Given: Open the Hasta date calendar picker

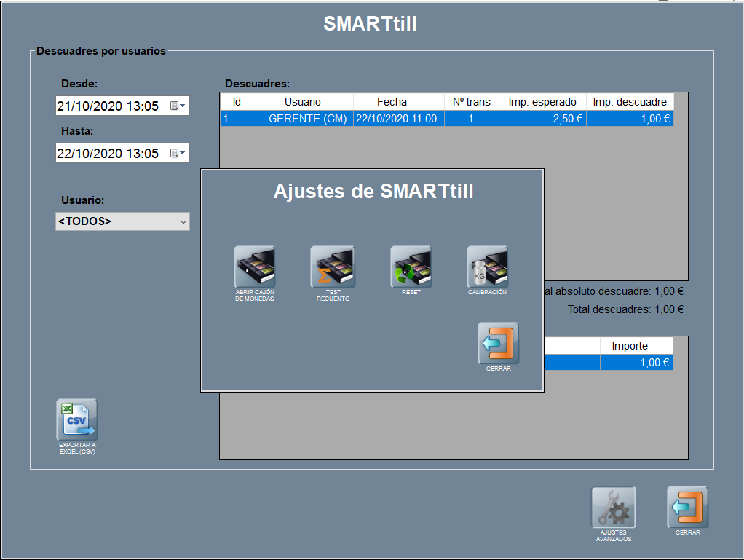Looking at the screenshot, I should point(178,153).
